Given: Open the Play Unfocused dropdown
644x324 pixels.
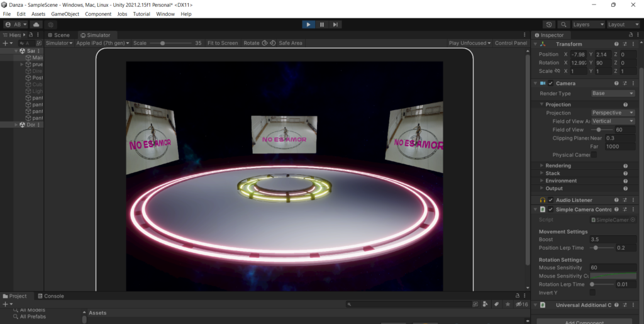Looking at the screenshot, I should pyautogui.click(x=469, y=43).
